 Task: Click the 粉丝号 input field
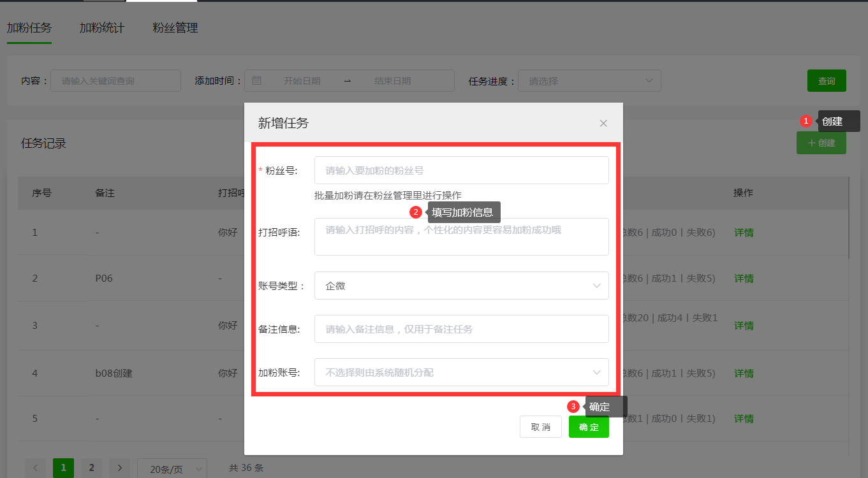point(461,170)
